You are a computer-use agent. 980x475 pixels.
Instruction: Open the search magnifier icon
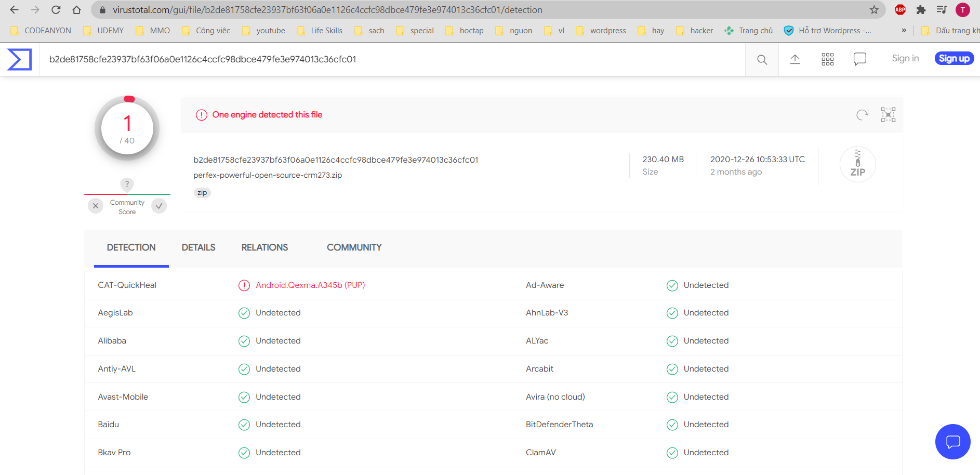click(762, 60)
